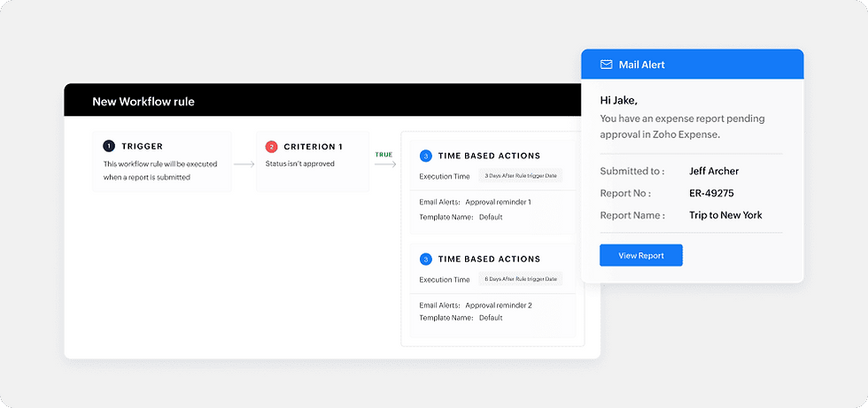Click the arrow between Trigger and Criterion

pyautogui.click(x=244, y=165)
